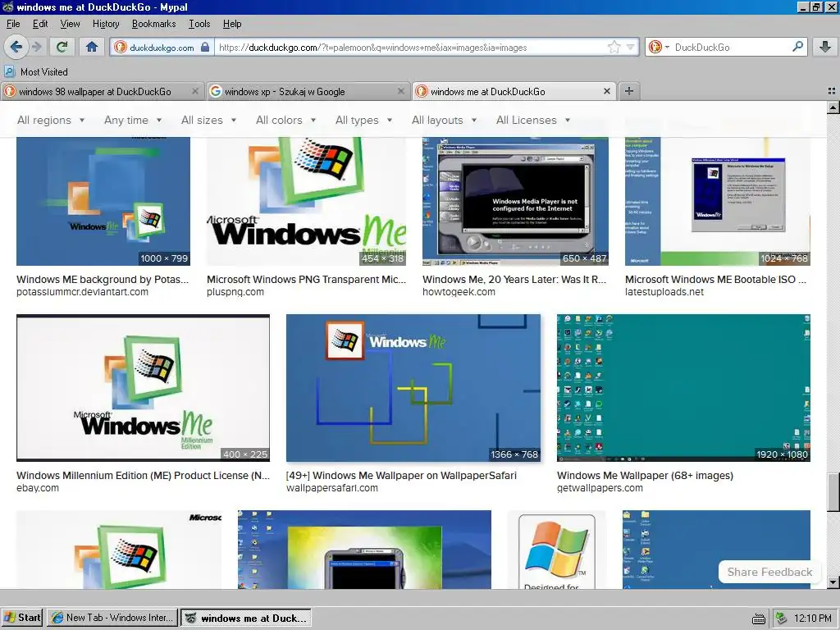Click the pluspng.com source link
Image resolution: width=840 pixels, height=630 pixels.
(x=235, y=292)
